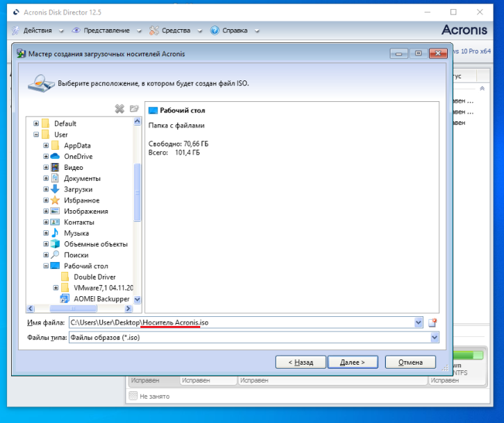Viewport: 504px width, 423px height.
Task: Select the Видео tree item
Action: [x=74, y=167]
